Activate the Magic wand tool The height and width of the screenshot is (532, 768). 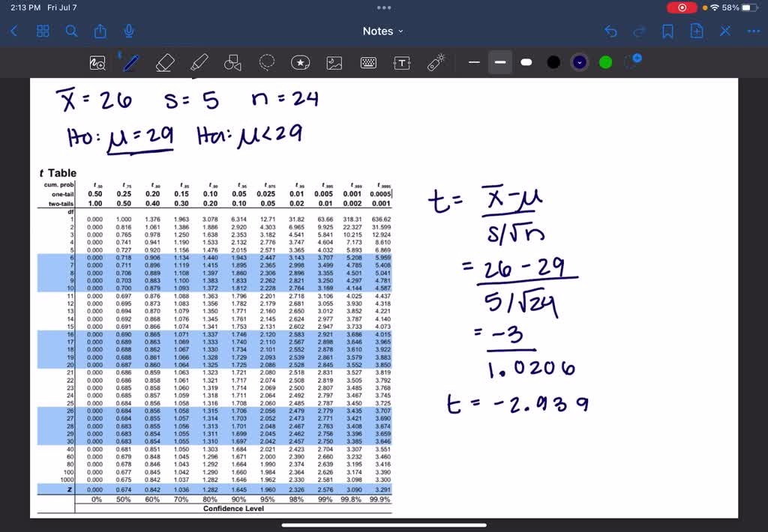click(x=436, y=63)
